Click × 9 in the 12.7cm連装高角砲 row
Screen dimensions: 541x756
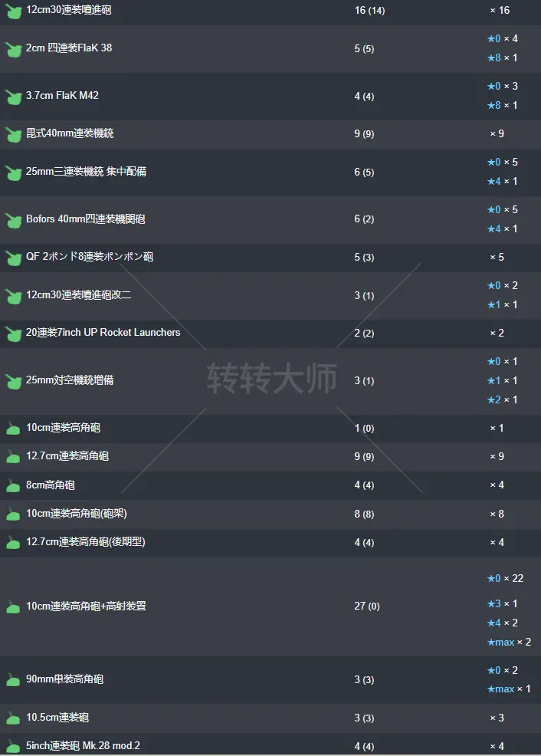[497, 456]
